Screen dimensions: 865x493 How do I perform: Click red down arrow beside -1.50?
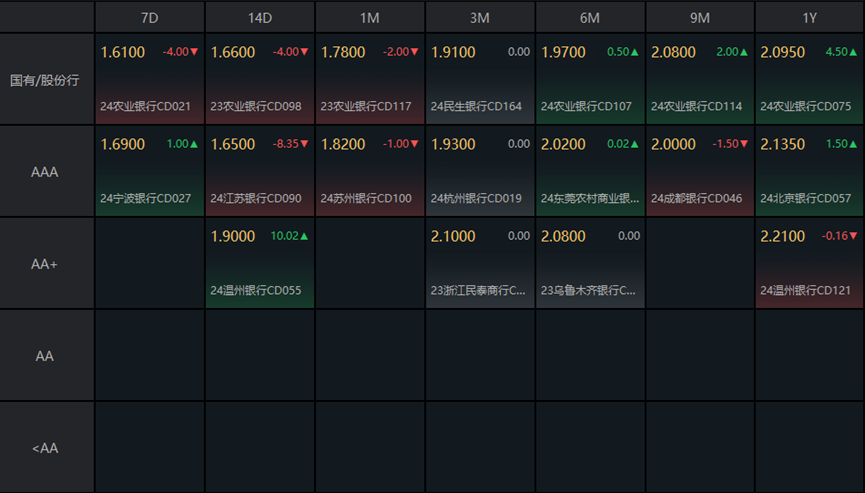(744, 144)
